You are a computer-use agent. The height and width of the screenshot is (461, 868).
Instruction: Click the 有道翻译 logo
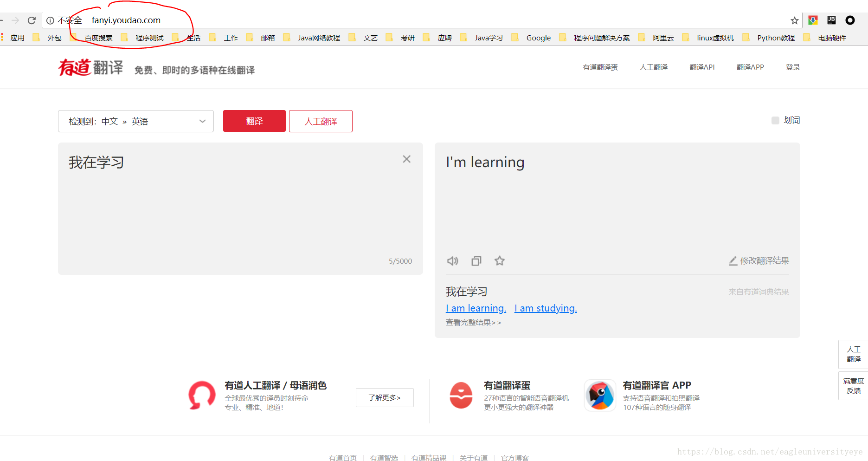[91, 67]
